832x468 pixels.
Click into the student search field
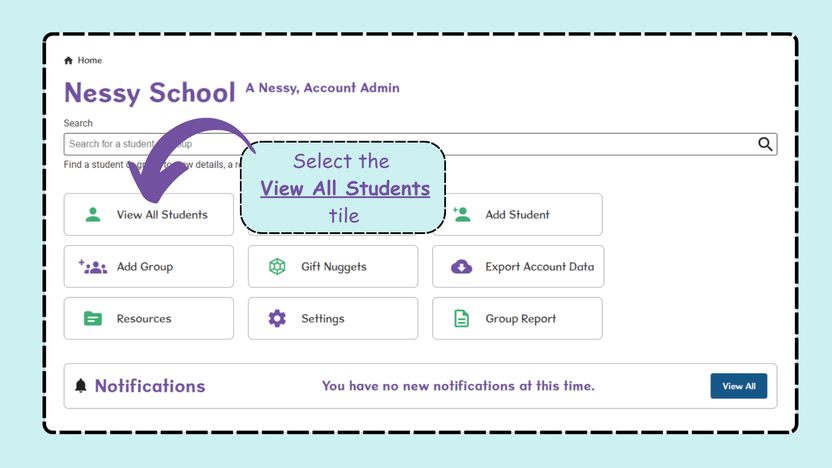[420, 144]
